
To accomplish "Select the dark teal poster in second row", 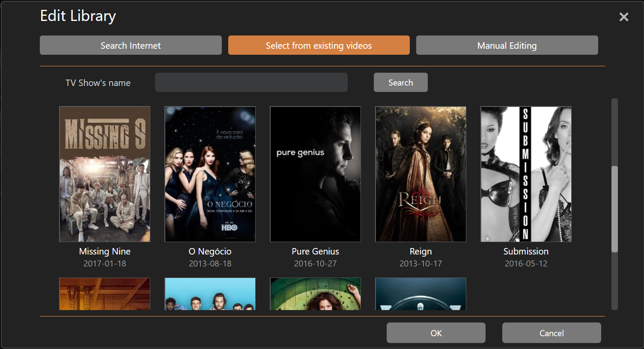I will click(421, 294).
